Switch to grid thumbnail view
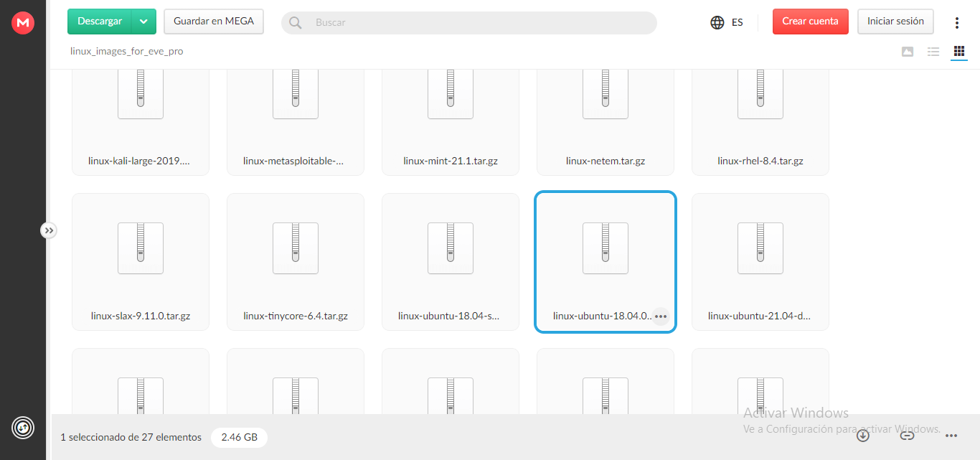 point(958,52)
